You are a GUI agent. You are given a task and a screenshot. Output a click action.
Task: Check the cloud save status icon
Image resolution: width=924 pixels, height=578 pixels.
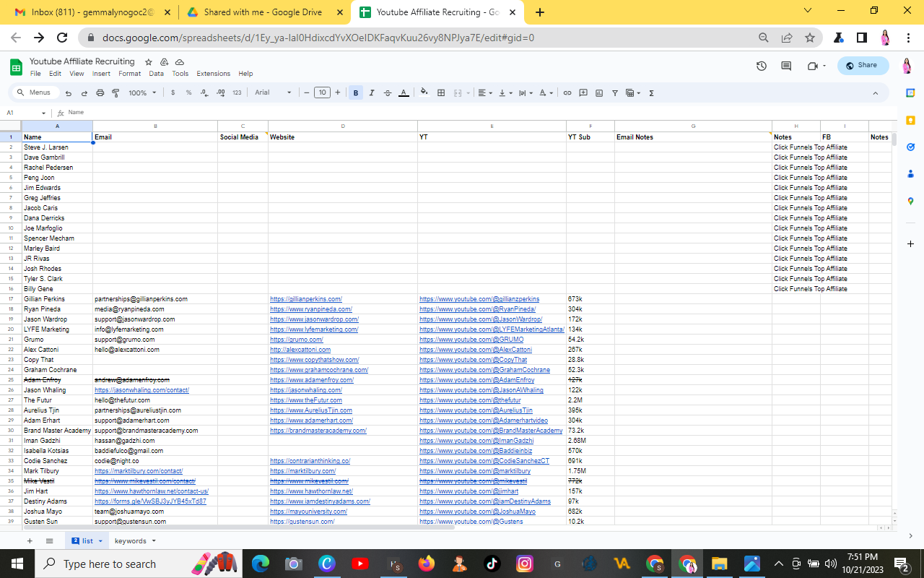(180, 62)
